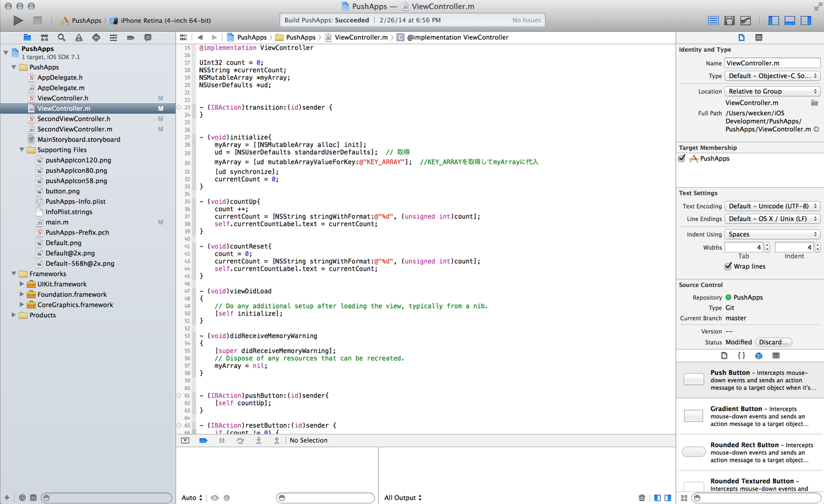Toggle the Wrap lines checkbox
Viewport: 824px width, 504px height.
pyautogui.click(x=728, y=266)
